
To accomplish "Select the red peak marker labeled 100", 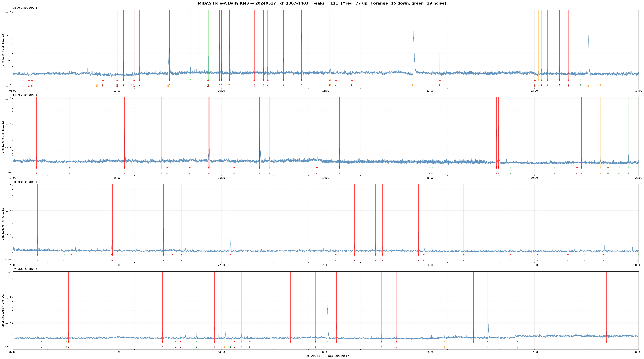I will click(291, 342).
